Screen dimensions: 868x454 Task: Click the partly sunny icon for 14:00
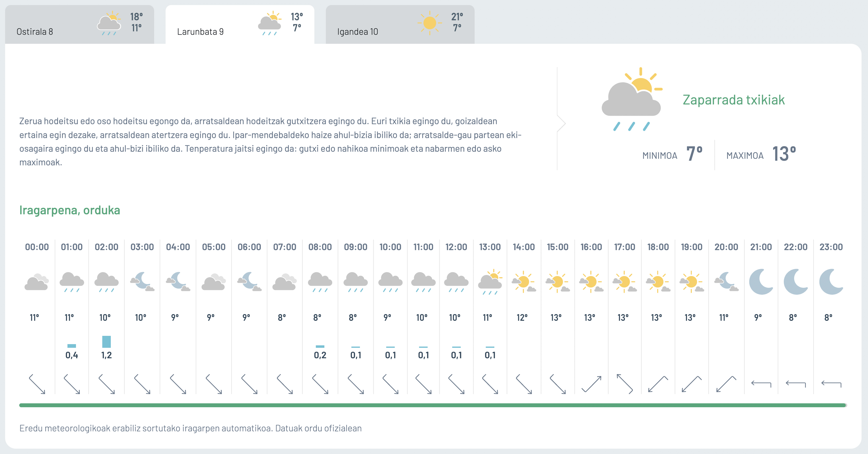tap(524, 281)
